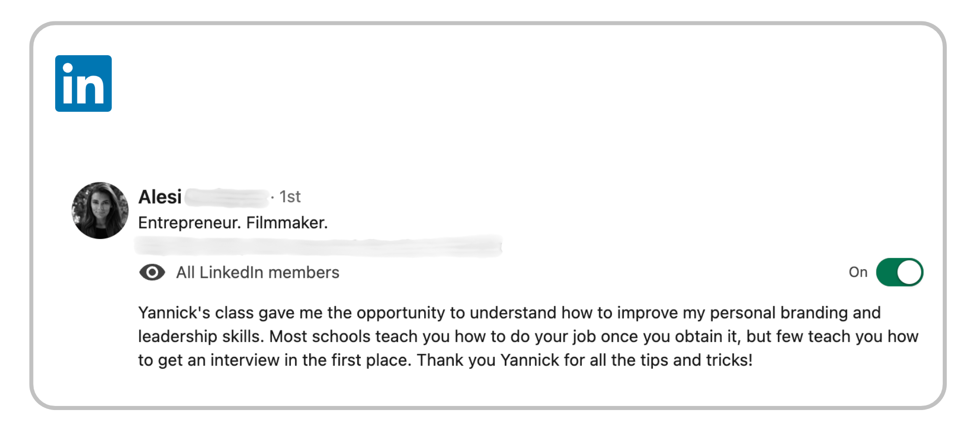Click the word 'Entrepreneur.' in the headline
The height and width of the screenshot is (432, 980).
pyautogui.click(x=189, y=223)
